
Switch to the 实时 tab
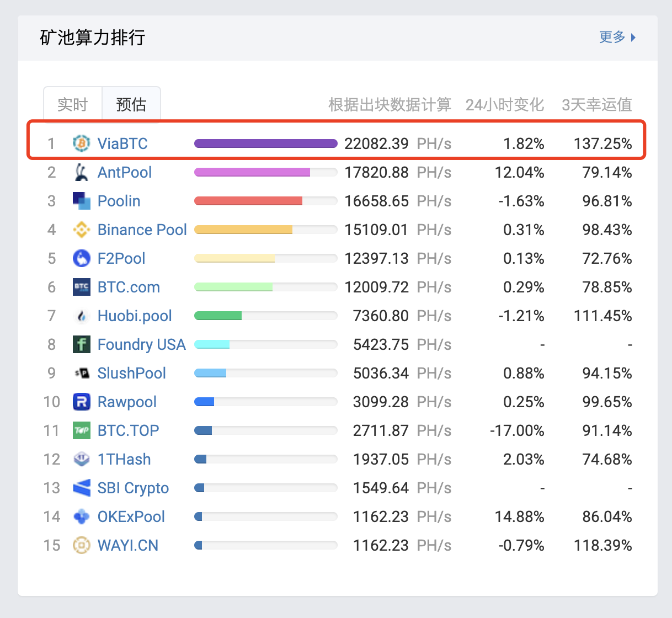(73, 104)
